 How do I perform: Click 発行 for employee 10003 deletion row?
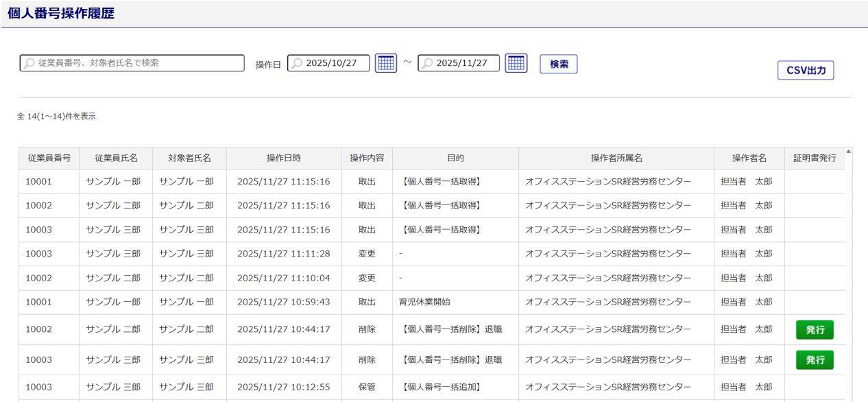coord(815,359)
